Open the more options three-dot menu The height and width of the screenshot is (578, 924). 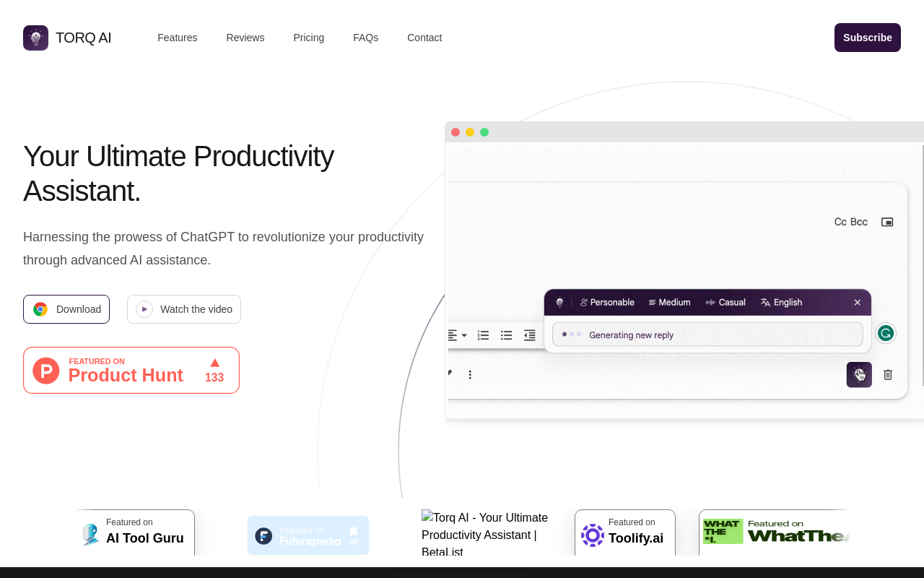[470, 374]
